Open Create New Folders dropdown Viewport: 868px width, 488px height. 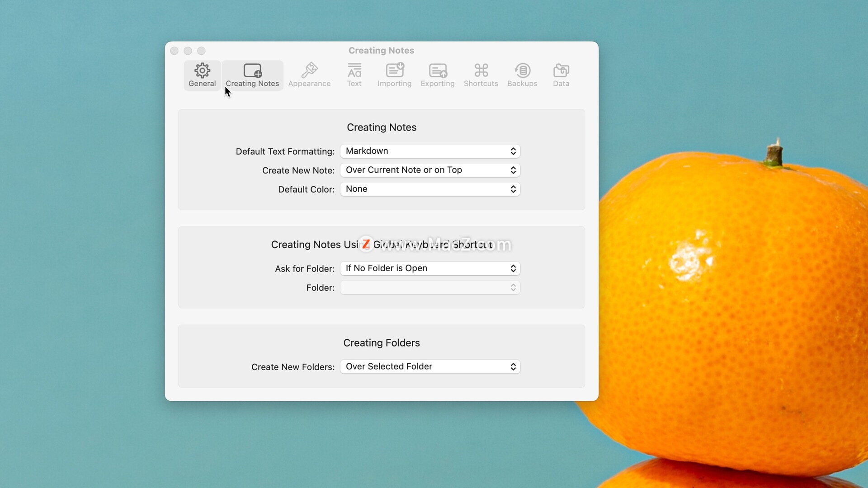click(430, 366)
